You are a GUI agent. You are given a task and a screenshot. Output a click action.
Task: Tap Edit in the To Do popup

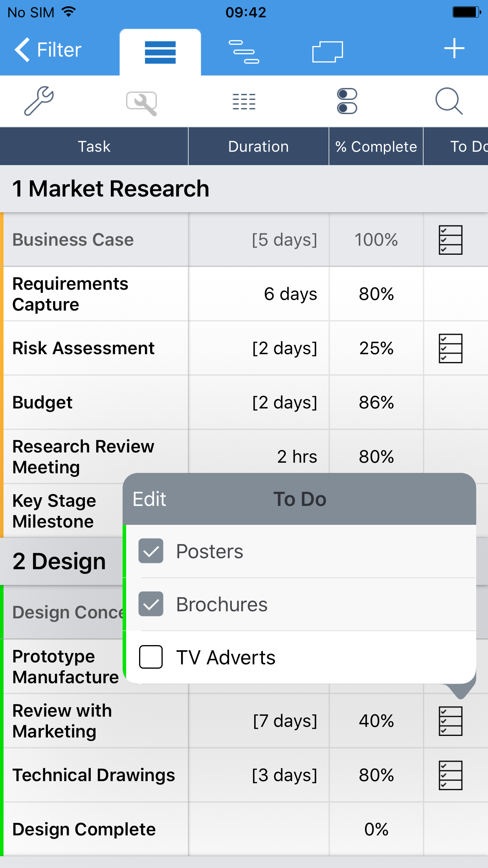pyautogui.click(x=149, y=499)
